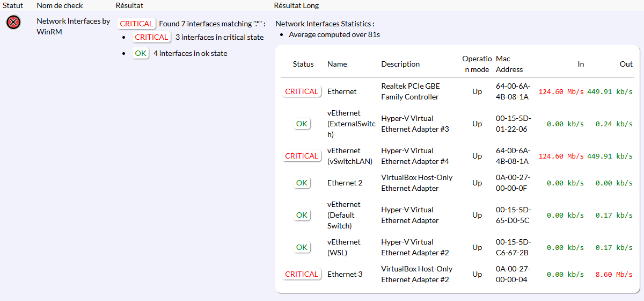This screenshot has height=301, width=644.
Task: Click the 'Operation mode' table header
Action: coord(477,64)
